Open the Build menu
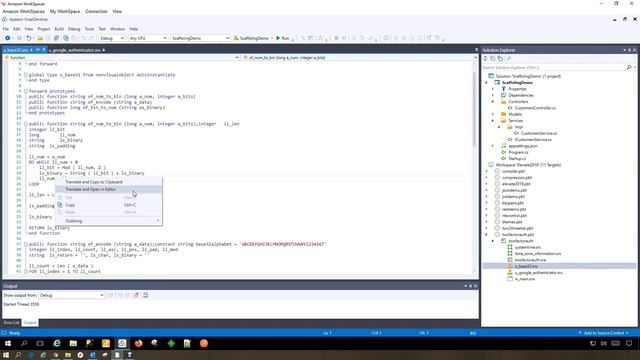This screenshot has width=640, height=360. click(x=59, y=29)
